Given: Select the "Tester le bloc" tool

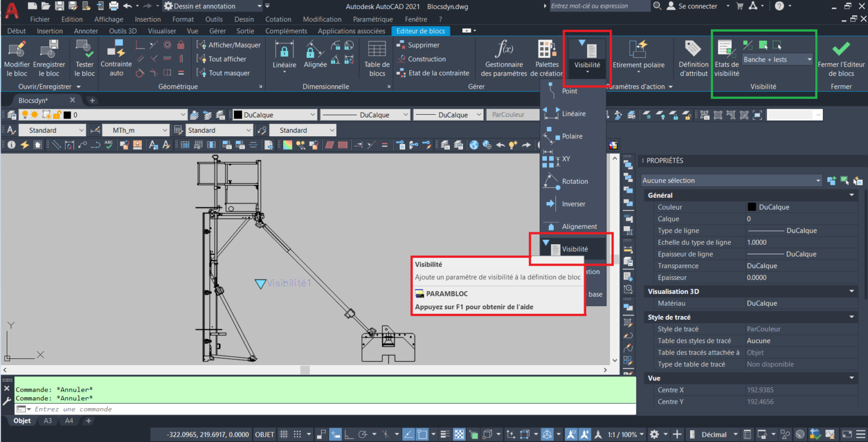Looking at the screenshot, I should point(84,57).
